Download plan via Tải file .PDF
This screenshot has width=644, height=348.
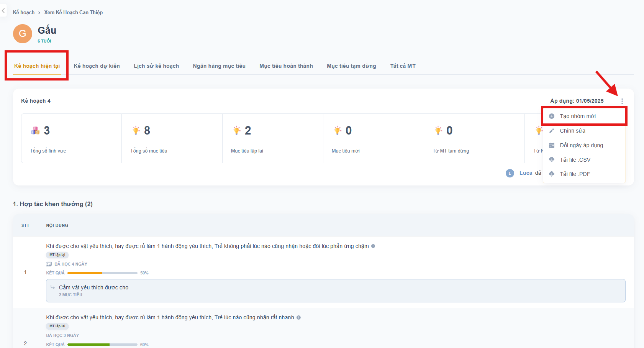575,174
